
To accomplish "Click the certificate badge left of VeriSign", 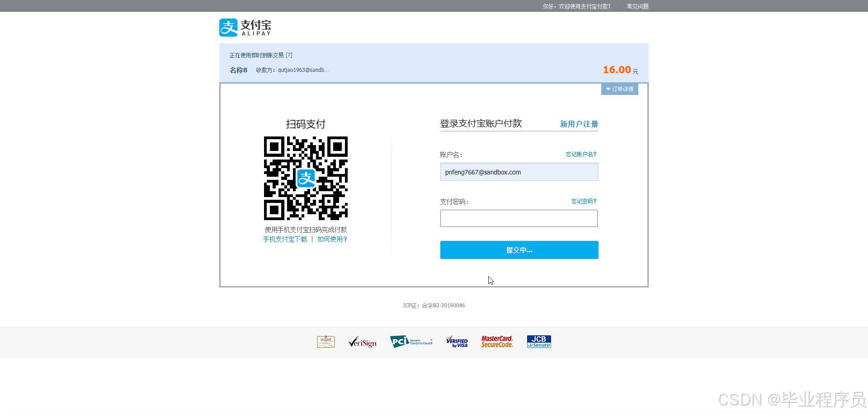I will pyautogui.click(x=326, y=342).
